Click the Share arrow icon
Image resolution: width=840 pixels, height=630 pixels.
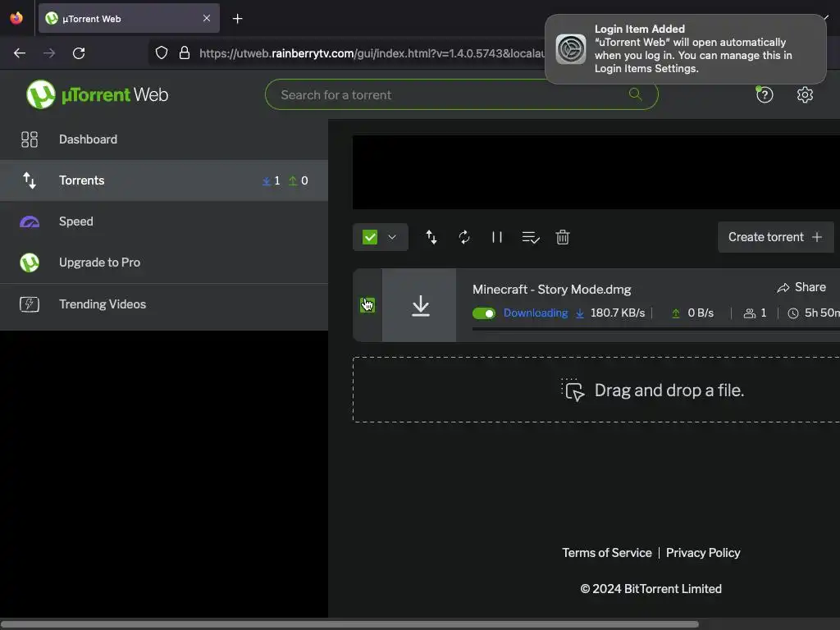point(783,288)
